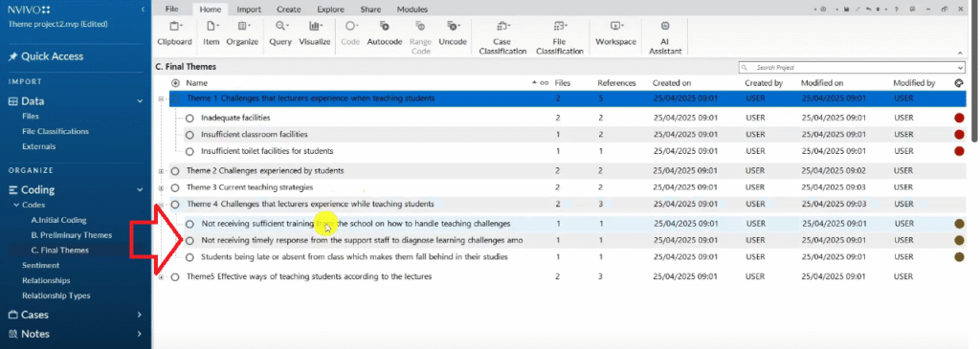The width and height of the screenshot is (980, 349).
Task: Click the plus icon beside Name header
Action: (x=175, y=82)
